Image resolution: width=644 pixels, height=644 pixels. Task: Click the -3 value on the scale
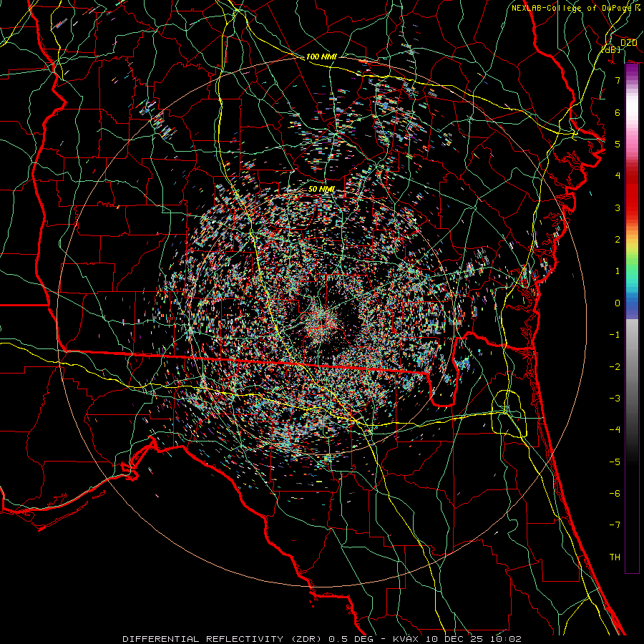coord(615,399)
